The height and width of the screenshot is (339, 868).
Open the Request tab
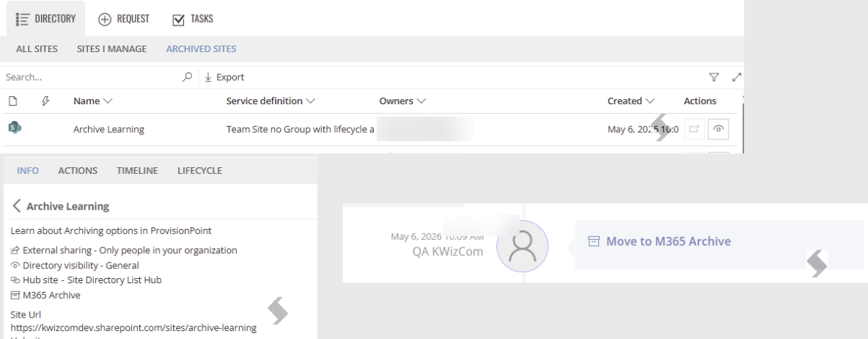coord(123,19)
